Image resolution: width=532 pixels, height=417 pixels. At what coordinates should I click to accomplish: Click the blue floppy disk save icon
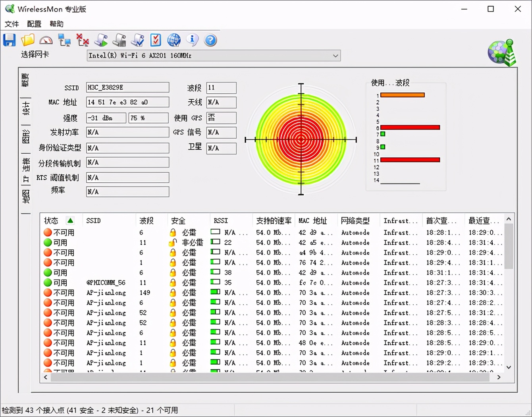click(9, 40)
